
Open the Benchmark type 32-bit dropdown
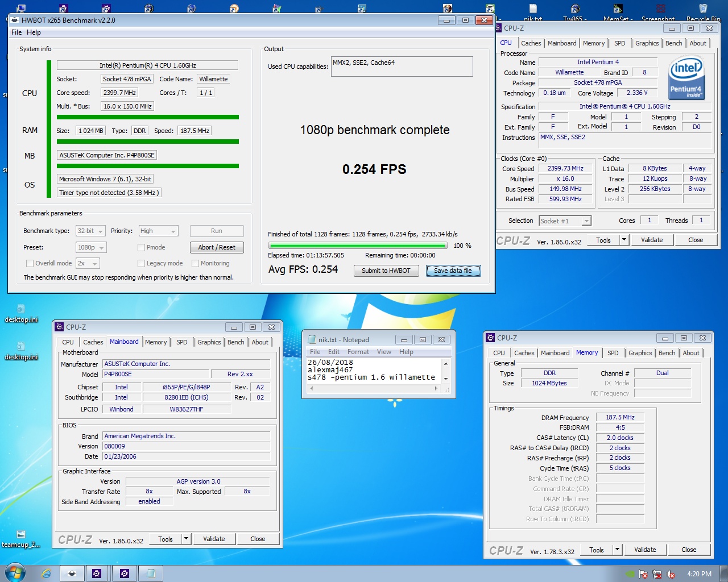coord(90,231)
